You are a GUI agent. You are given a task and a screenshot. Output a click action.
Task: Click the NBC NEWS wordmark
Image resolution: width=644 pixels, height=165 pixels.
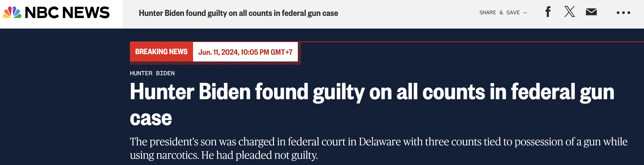pos(67,13)
